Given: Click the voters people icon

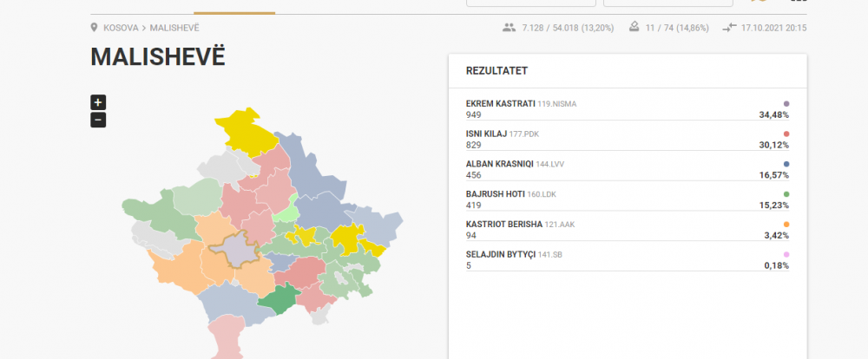Looking at the screenshot, I should [x=510, y=28].
